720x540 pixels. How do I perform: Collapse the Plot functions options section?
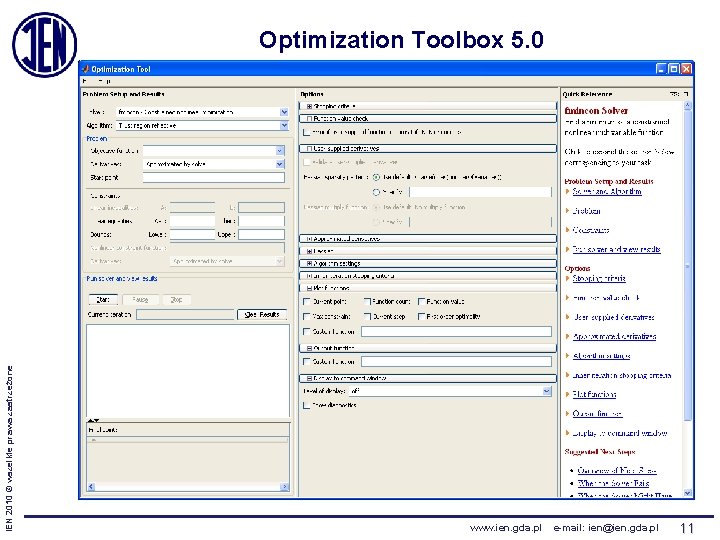309,288
